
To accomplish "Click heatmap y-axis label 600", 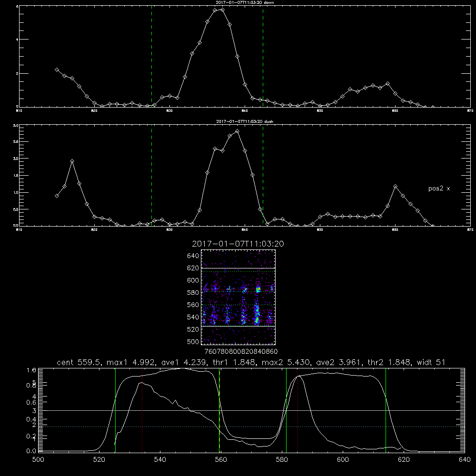I will 193,280.
